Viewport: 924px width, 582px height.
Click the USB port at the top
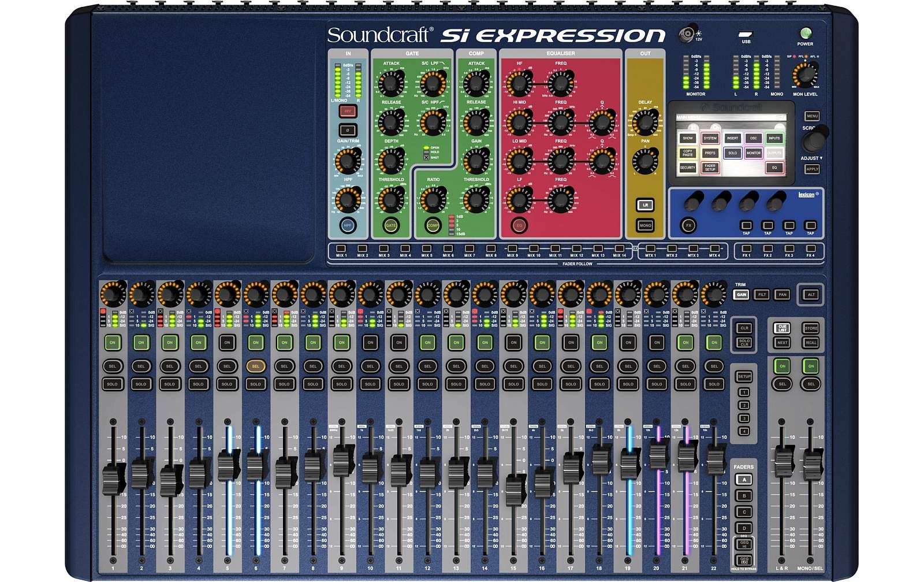point(746,34)
